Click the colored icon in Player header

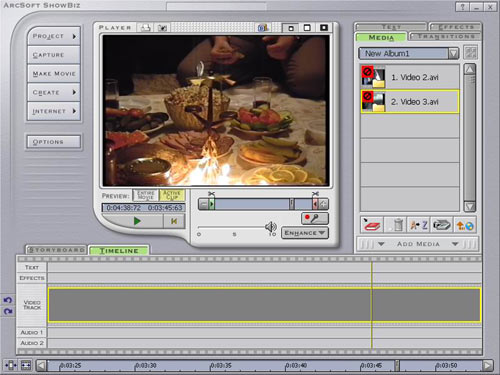tap(263, 28)
